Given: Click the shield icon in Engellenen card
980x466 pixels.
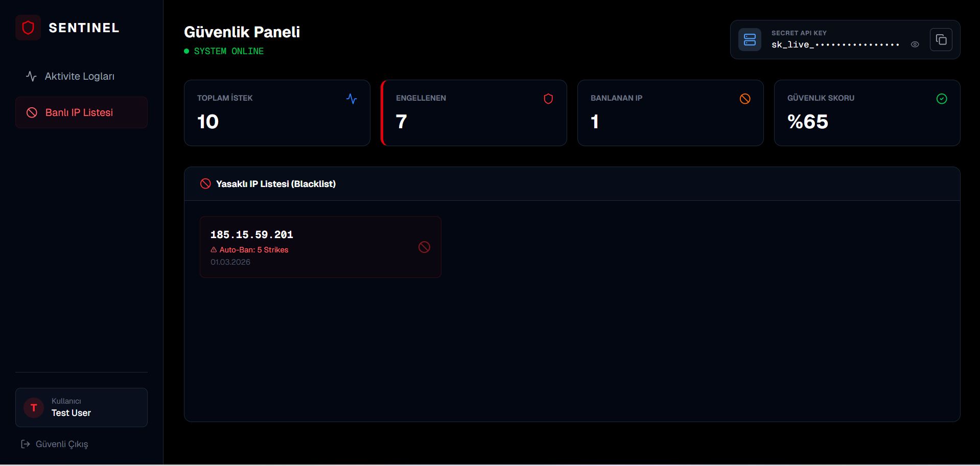Looking at the screenshot, I should pos(548,99).
